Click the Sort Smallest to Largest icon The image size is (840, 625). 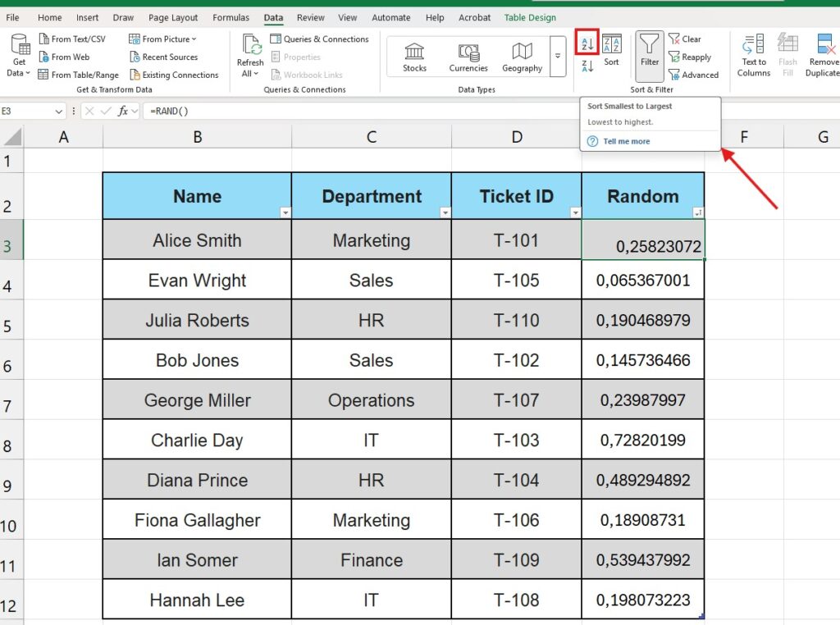point(587,43)
